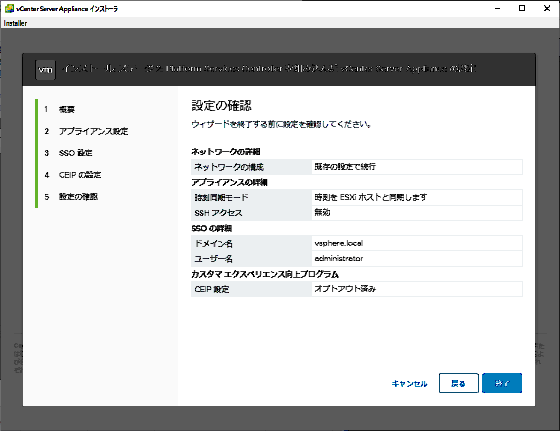Click the 戻る back button
Screen dimensions: 560x431
pyautogui.click(x=458, y=383)
